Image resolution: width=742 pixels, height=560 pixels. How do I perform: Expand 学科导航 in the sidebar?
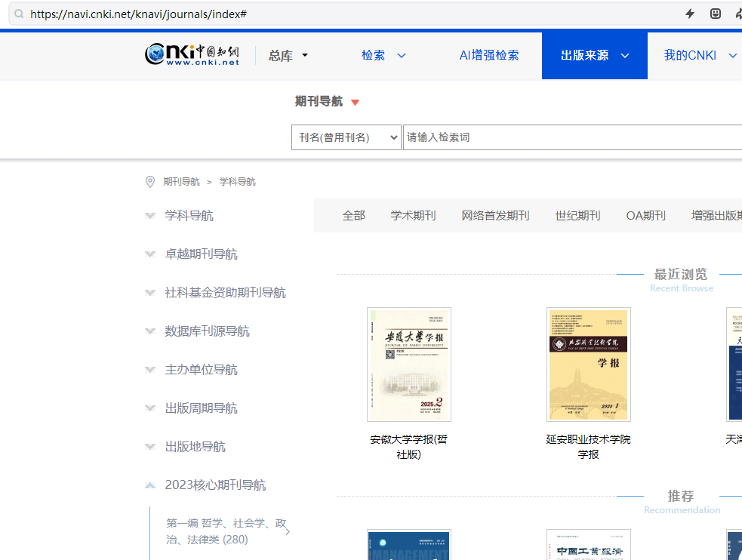(x=189, y=216)
